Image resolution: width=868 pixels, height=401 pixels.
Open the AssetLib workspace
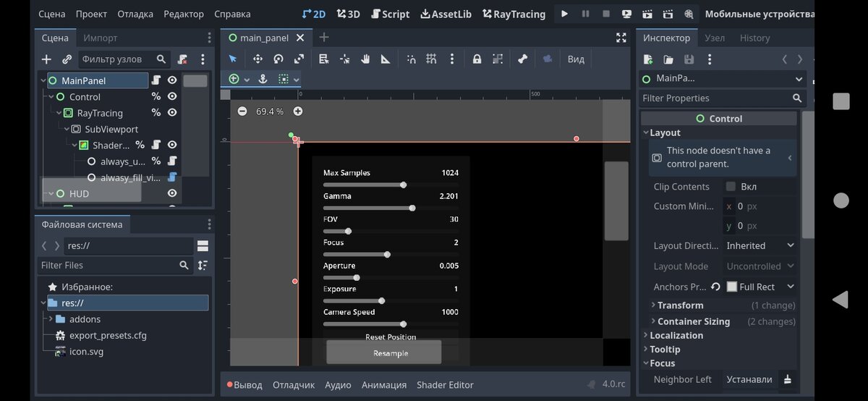(x=446, y=14)
